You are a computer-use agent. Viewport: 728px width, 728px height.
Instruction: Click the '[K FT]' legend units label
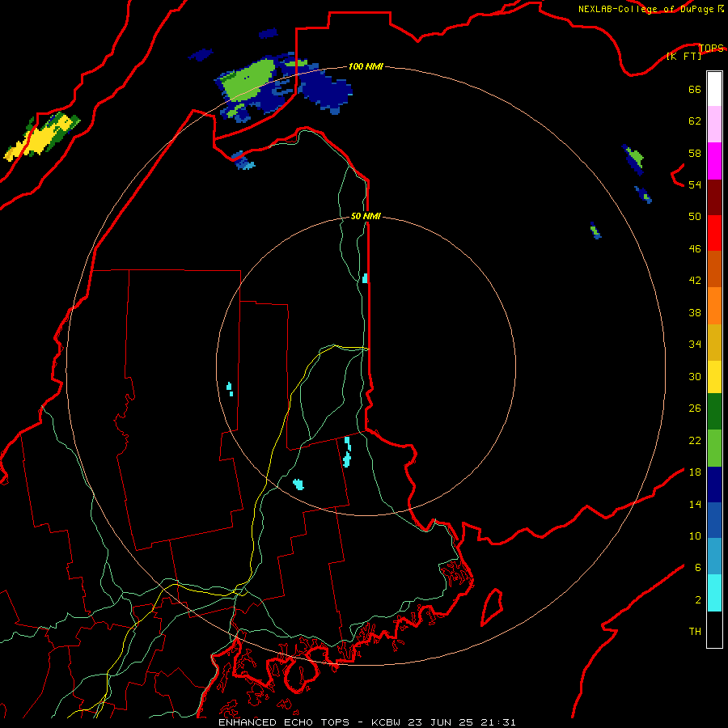click(x=684, y=56)
